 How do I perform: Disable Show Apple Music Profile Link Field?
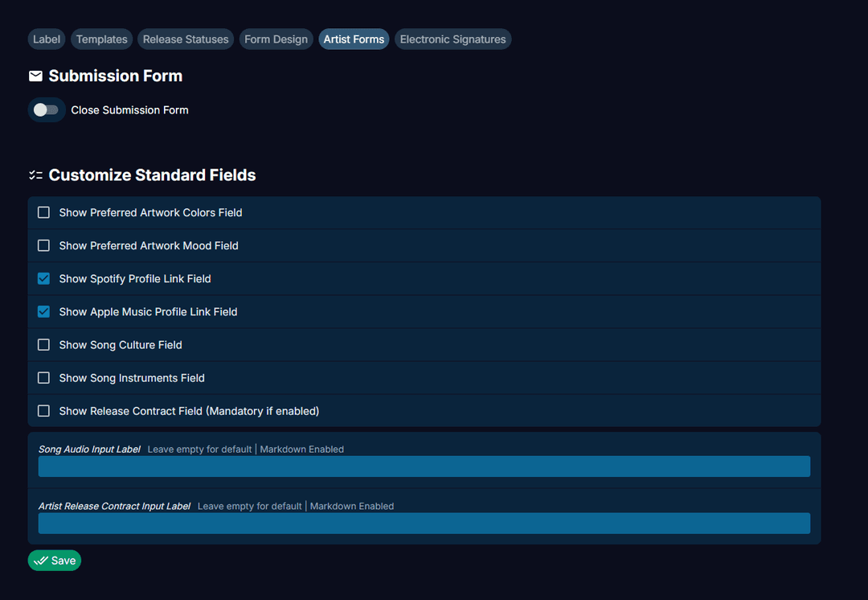[x=43, y=311]
